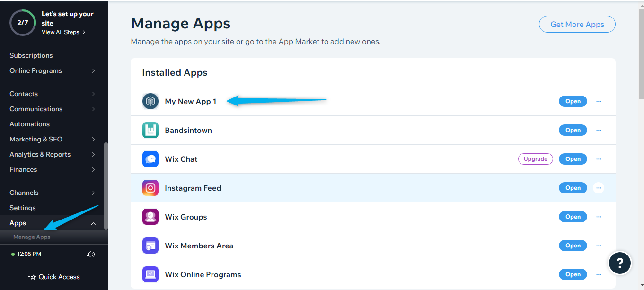Select Manage Apps in the sidebar
644x290 pixels.
tap(32, 237)
